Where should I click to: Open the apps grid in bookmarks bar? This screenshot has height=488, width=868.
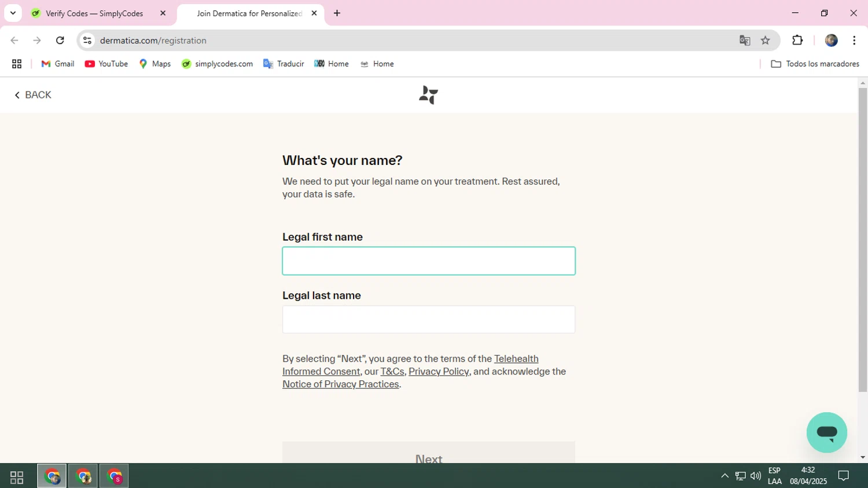coord(17,64)
